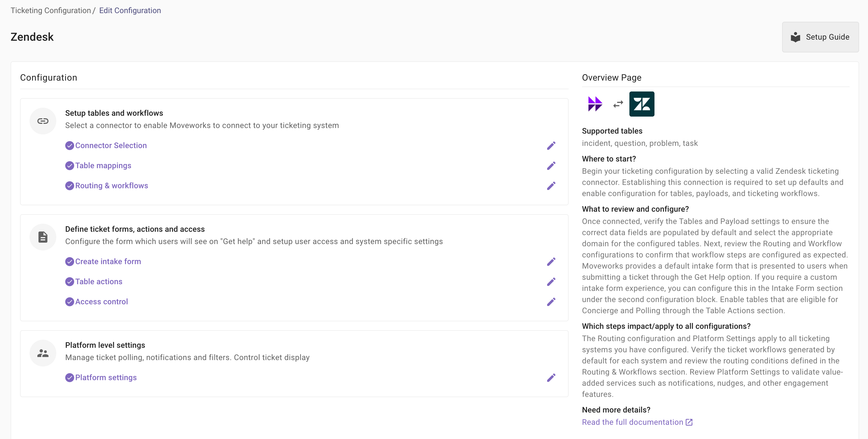Click the pencil icon for Connector Selection
Image resolution: width=868 pixels, height=439 pixels.
tap(551, 146)
